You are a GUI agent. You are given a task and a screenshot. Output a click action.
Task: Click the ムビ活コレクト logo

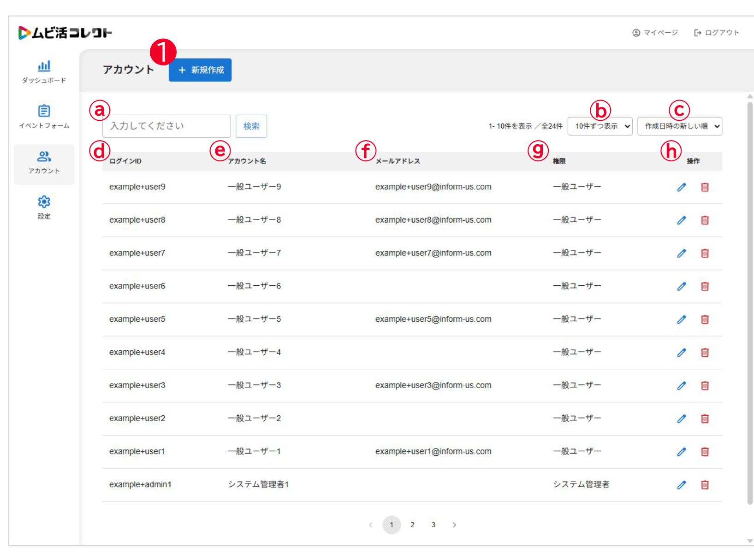point(65,33)
